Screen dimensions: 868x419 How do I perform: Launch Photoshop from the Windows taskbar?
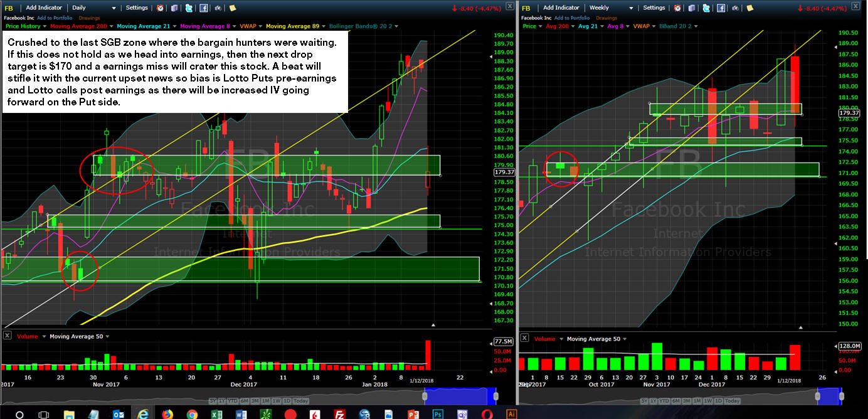coord(437,414)
